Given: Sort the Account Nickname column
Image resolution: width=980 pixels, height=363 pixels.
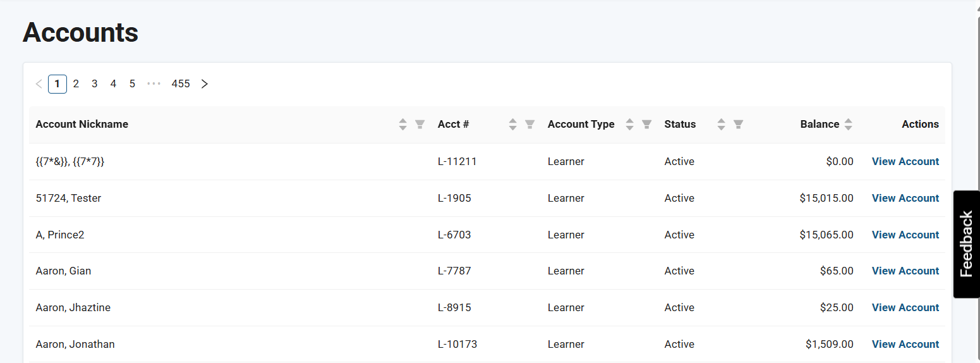Looking at the screenshot, I should 403,125.
